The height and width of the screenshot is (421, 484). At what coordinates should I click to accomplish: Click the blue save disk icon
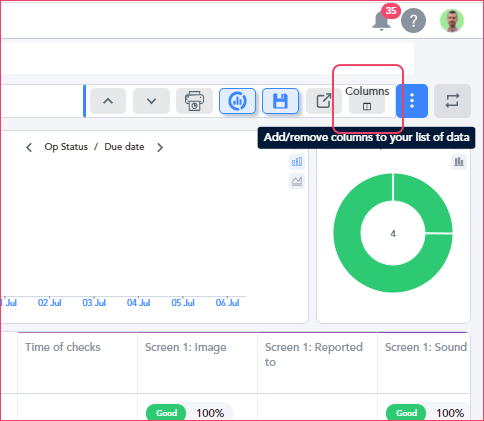[280, 101]
